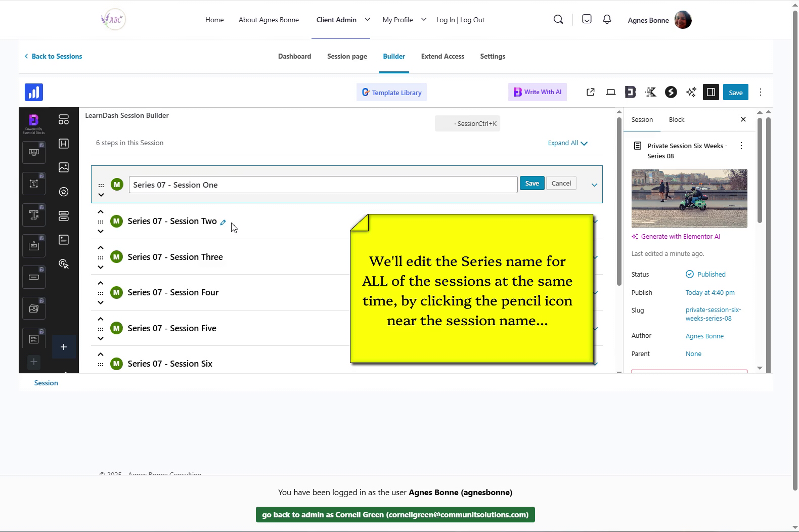The image size is (799, 532).
Task: Click the featured image thumbnail of scooter
Action: tap(689, 198)
